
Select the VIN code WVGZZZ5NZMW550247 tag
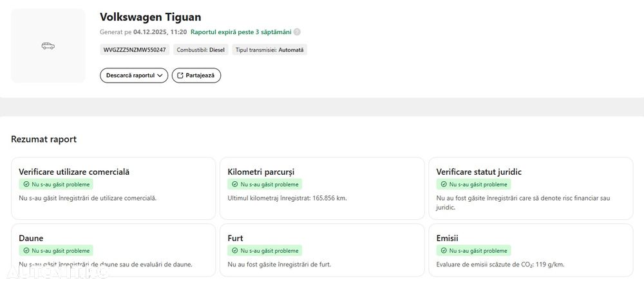coord(135,50)
